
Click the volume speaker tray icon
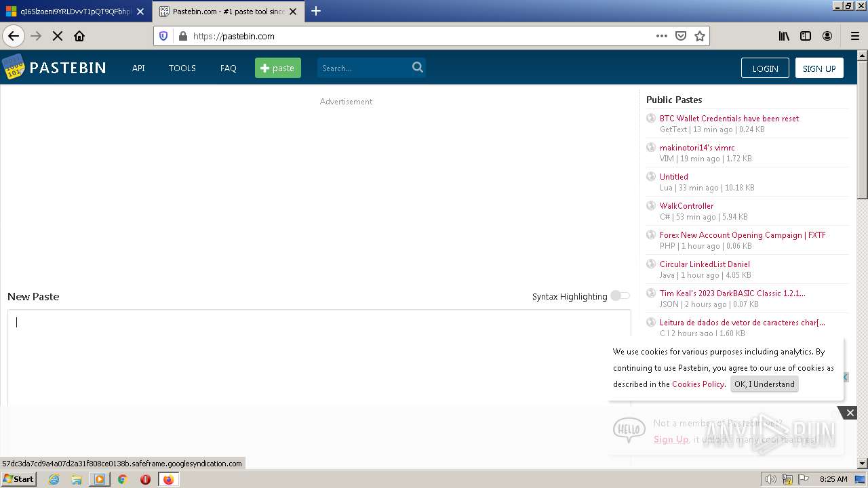coord(771,479)
